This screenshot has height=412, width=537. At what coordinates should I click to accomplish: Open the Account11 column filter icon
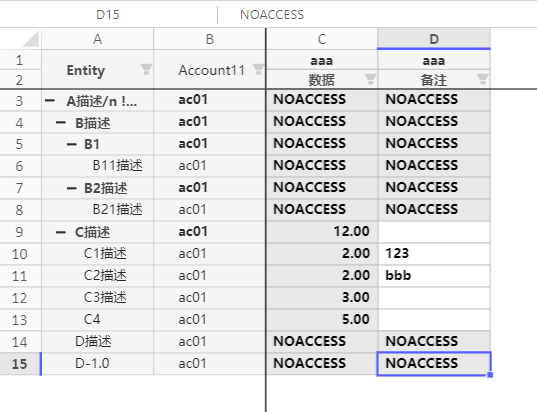point(259,69)
